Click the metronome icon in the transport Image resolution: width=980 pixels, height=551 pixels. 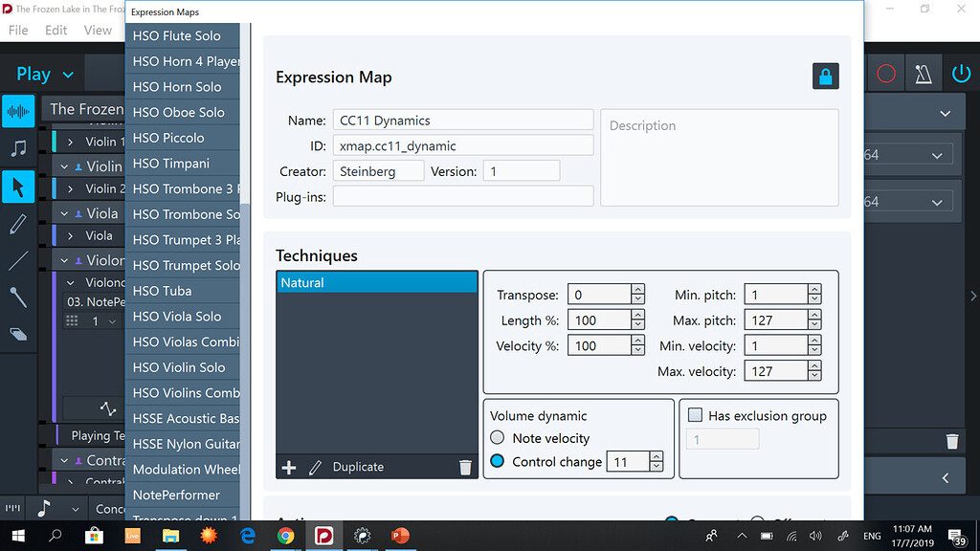(x=923, y=73)
